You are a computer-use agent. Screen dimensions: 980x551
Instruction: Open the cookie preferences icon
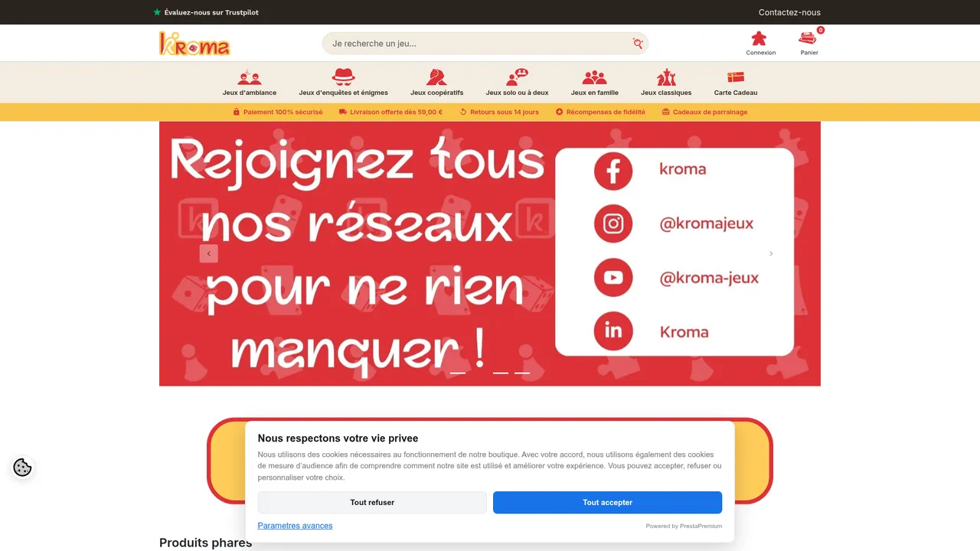click(22, 468)
